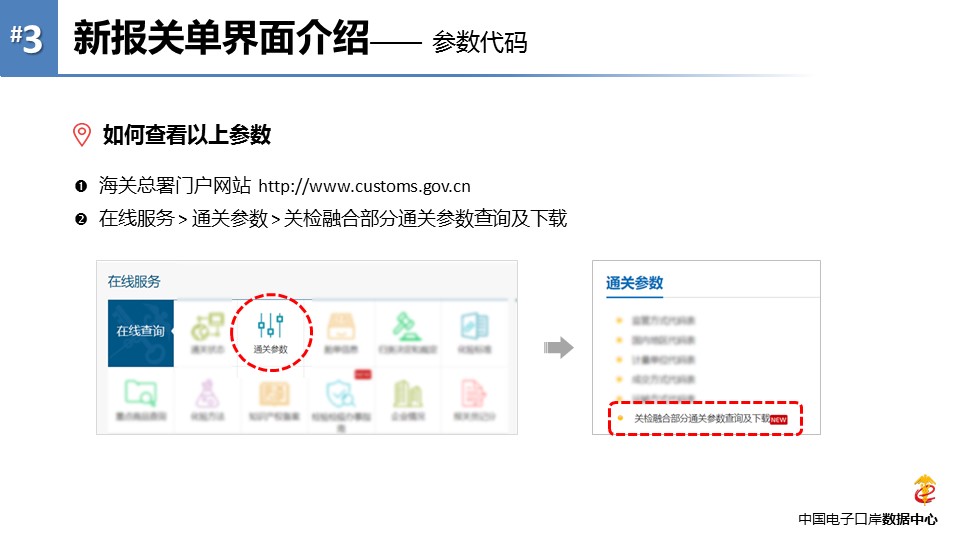Image resolution: width=960 pixels, height=540 pixels.
Task: Click the 中国电子口岸 logo
Action: [925, 491]
